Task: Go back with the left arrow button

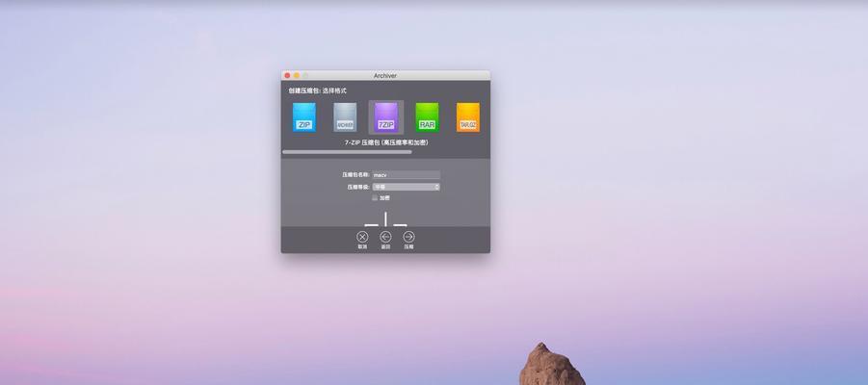Action: pos(385,237)
